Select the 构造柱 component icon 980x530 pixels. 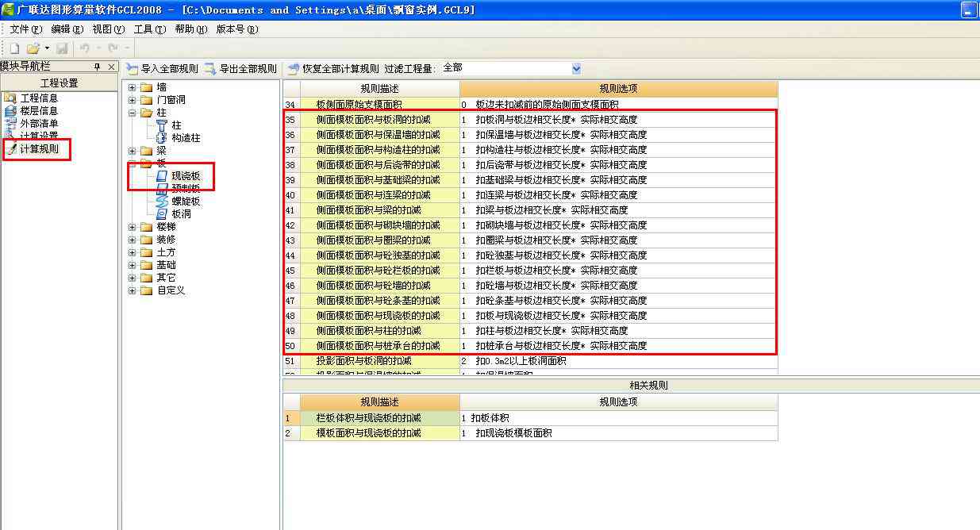pos(162,138)
